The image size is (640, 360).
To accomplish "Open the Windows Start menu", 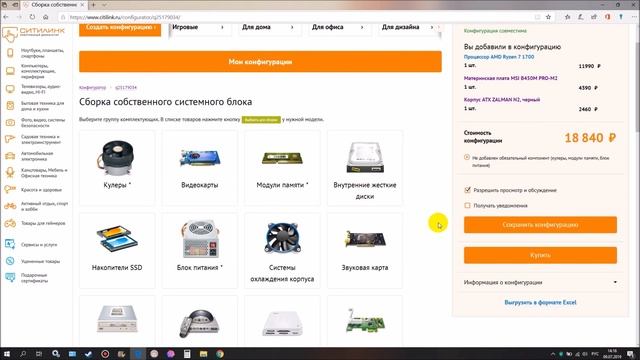I will (x=7, y=354).
